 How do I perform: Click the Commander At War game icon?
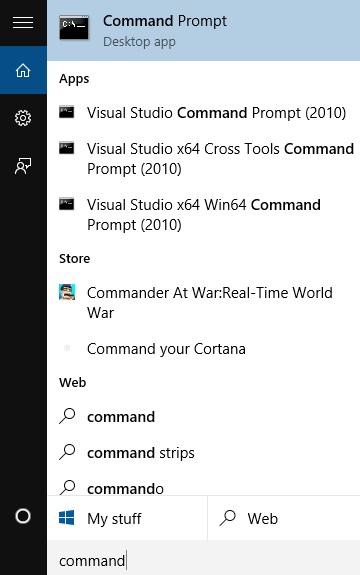coord(67,292)
